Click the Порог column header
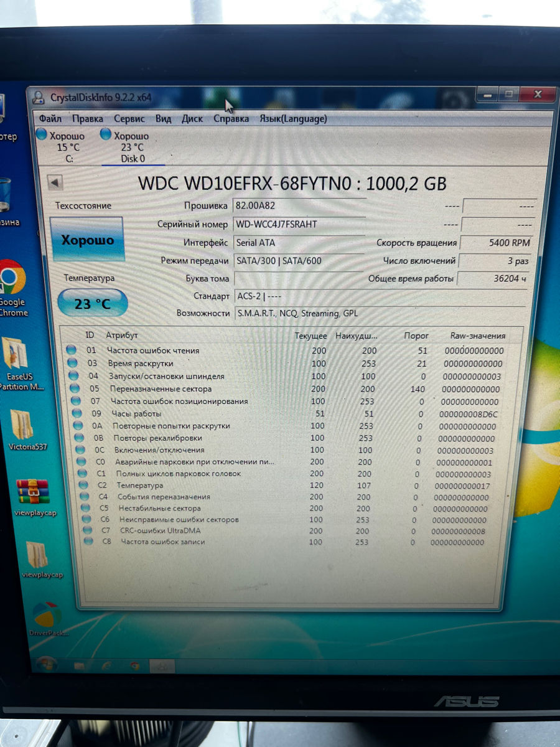 coord(416,336)
